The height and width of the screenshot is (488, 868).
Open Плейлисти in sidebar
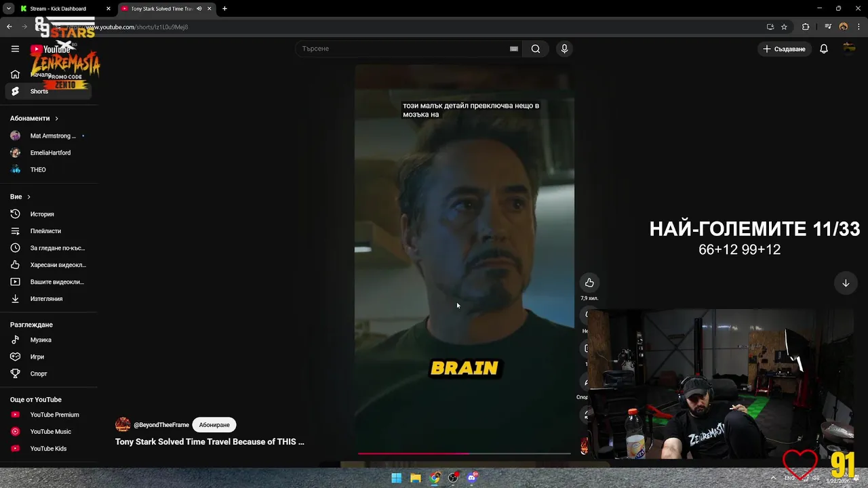coord(48,231)
